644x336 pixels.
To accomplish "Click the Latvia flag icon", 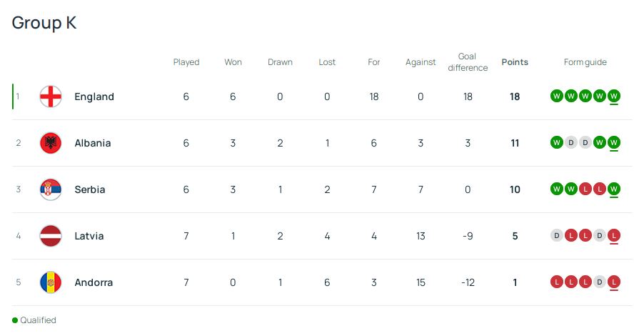I will (51, 236).
